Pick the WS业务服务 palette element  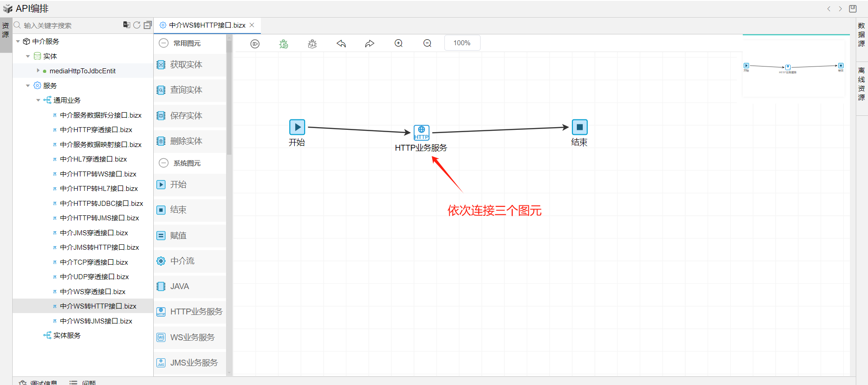coord(190,337)
